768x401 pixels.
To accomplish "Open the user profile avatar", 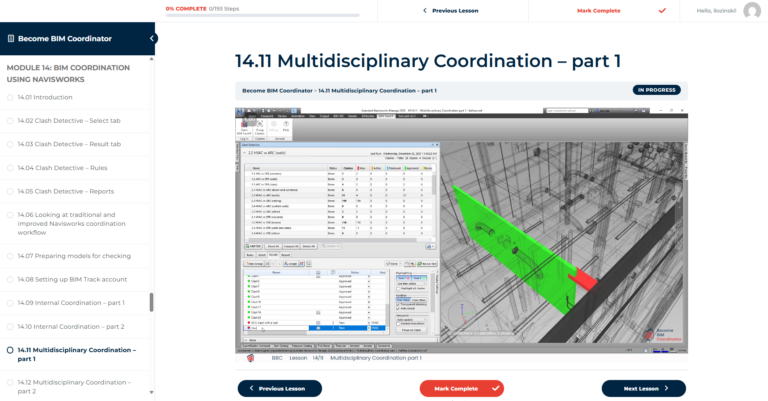I will click(x=750, y=10).
